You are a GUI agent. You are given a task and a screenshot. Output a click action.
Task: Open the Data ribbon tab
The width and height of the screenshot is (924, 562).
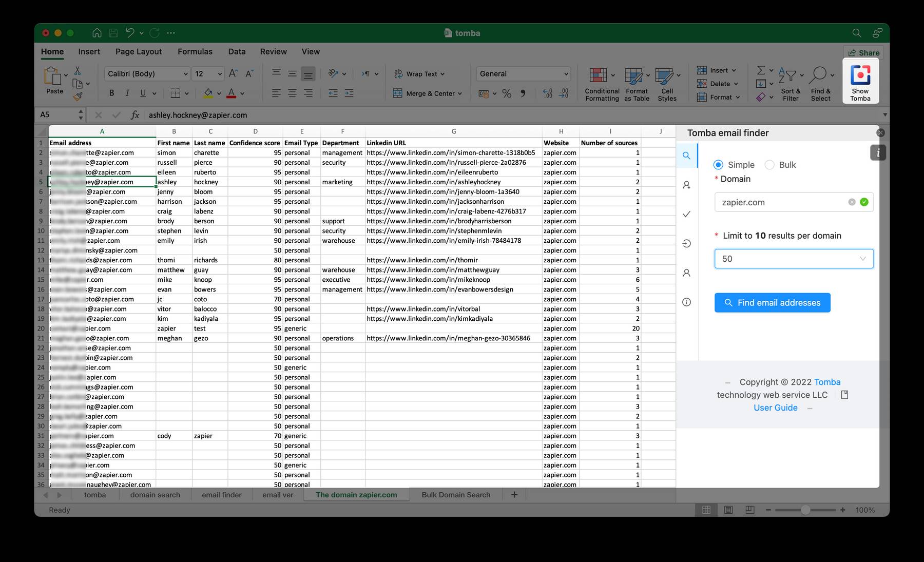click(x=237, y=51)
